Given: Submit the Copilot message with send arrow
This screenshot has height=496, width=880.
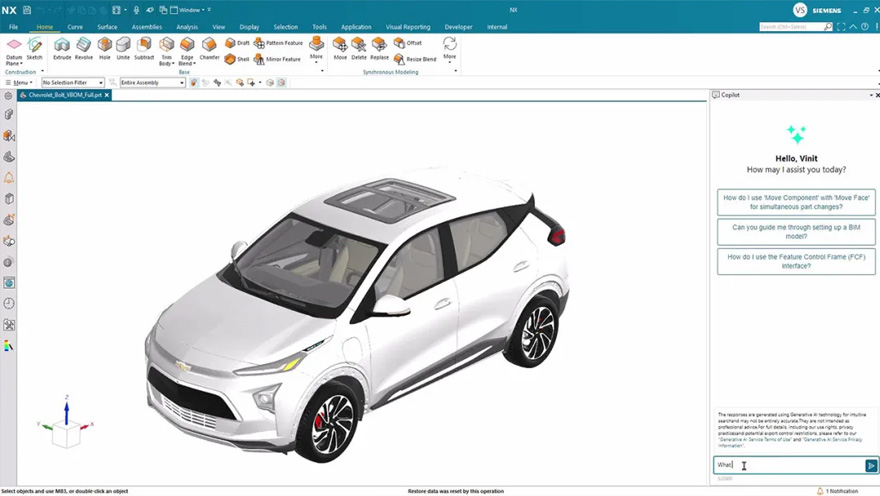Looking at the screenshot, I should [x=871, y=466].
